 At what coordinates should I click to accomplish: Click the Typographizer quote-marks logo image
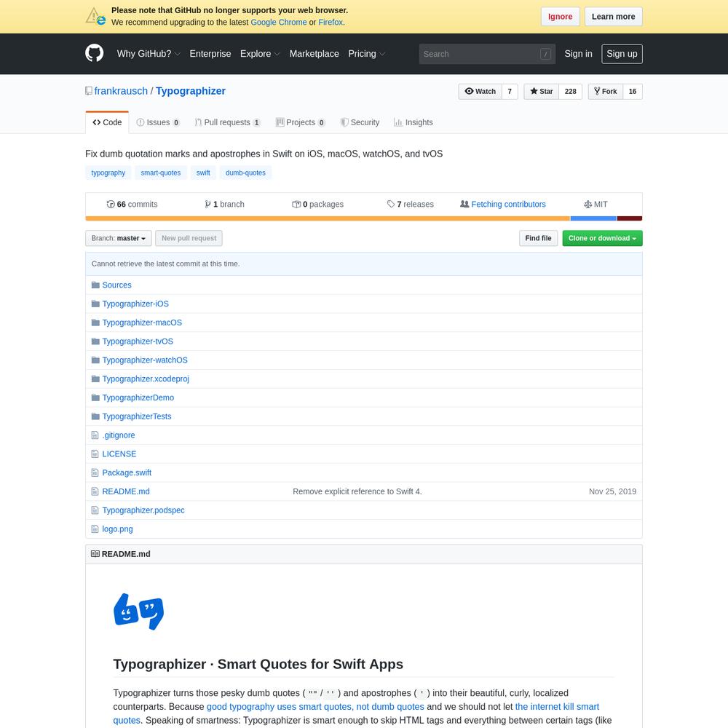coord(138,611)
